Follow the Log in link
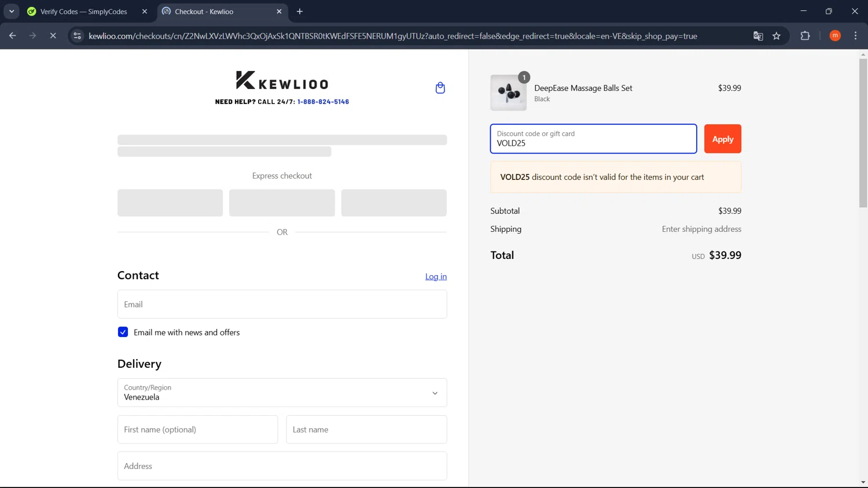 click(436, 276)
